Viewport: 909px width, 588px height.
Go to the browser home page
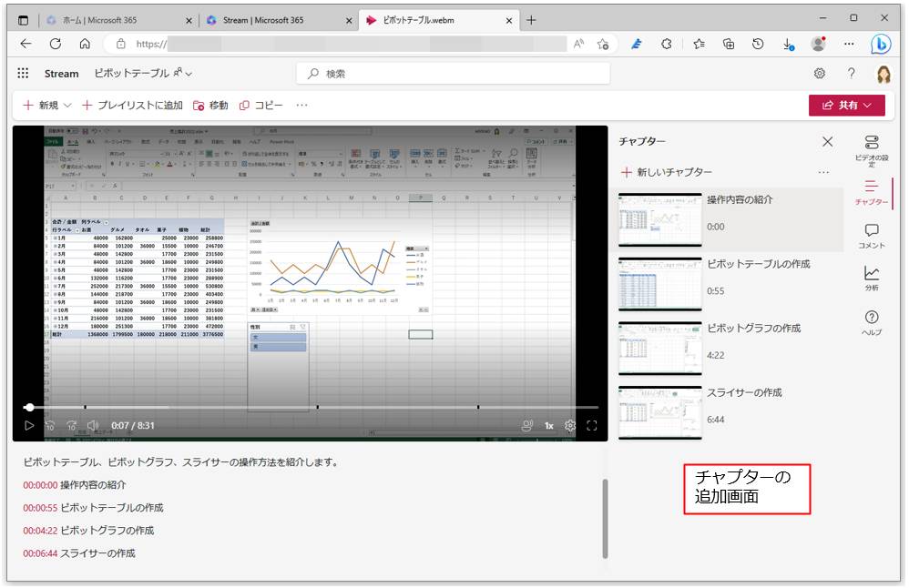click(x=85, y=44)
